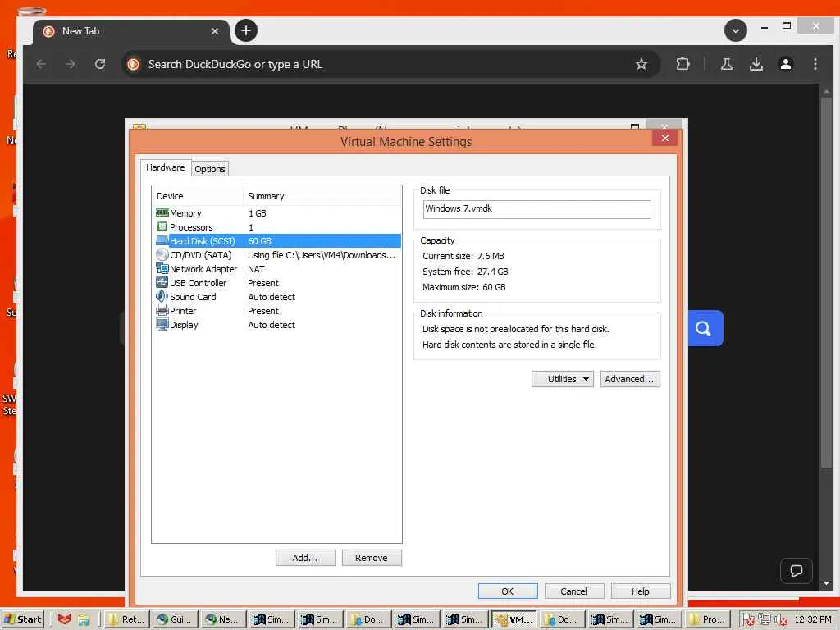Open the red quick-launch taskbar icon

tap(64, 619)
